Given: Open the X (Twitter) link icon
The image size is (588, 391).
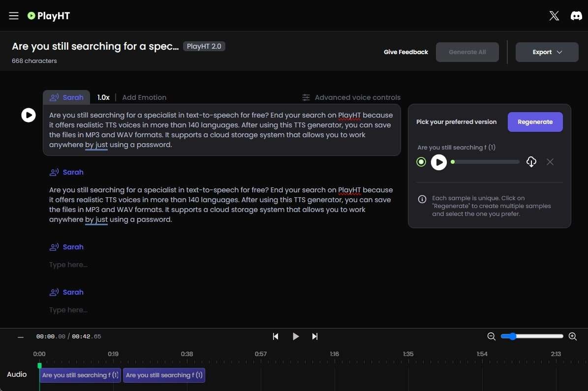Looking at the screenshot, I should pyautogui.click(x=554, y=16).
